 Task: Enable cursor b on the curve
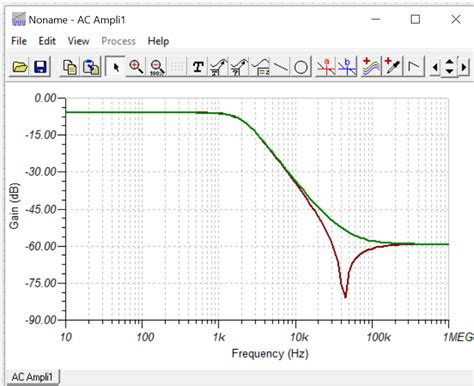(347, 67)
